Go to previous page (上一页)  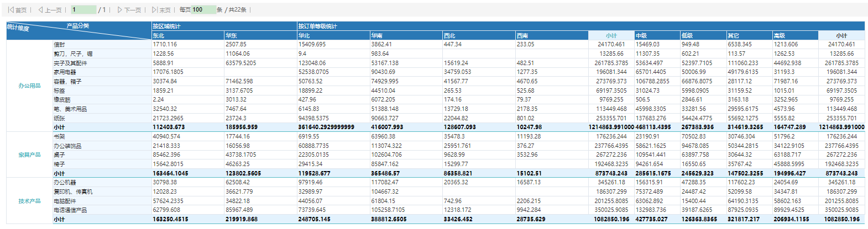pos(50,10)
